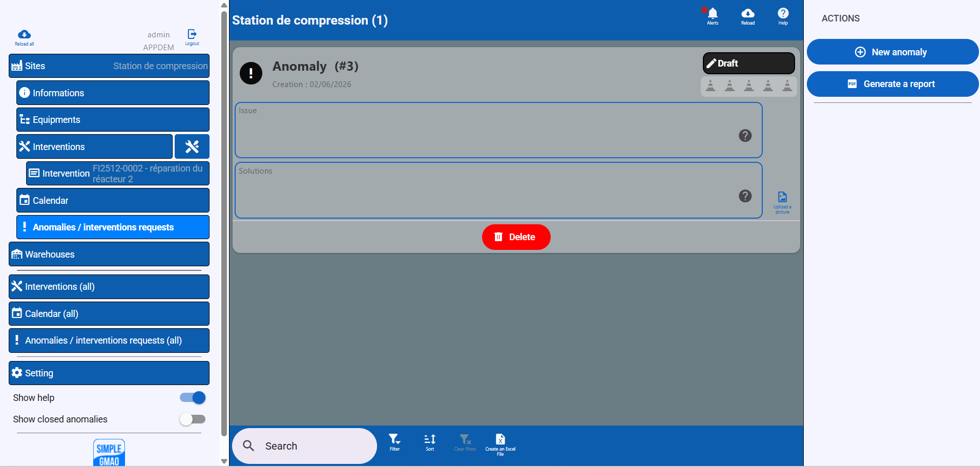This screenshot has width=980, height=467.
Task: Switch to Interventions (all) view
Action: [109, 287]
